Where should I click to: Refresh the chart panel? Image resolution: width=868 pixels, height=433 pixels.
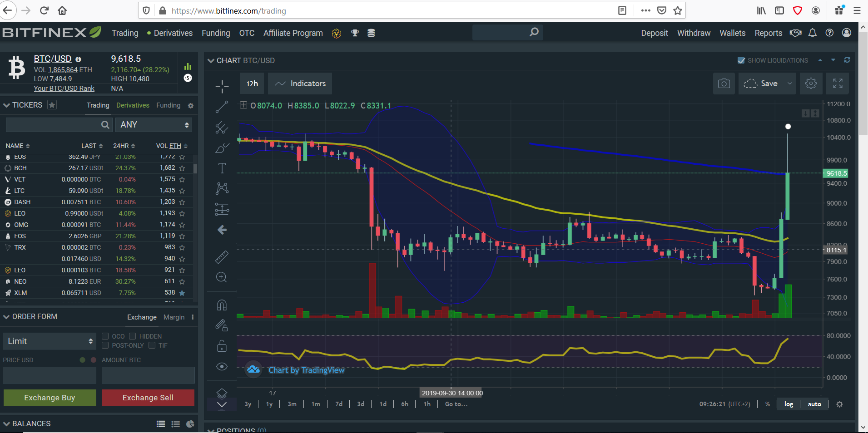click(x=847, y=60)
